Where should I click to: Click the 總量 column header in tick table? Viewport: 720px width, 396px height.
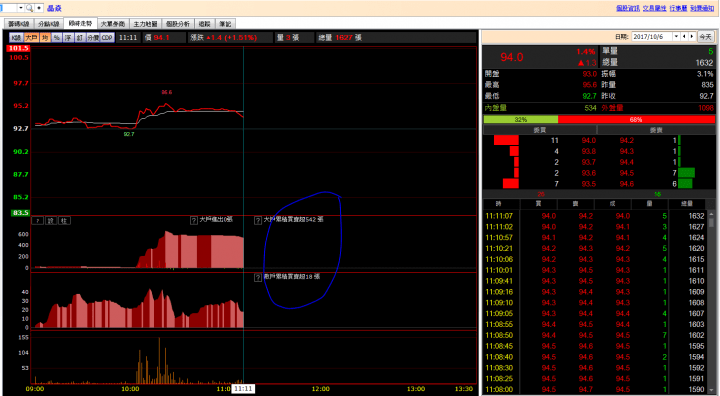686,204
